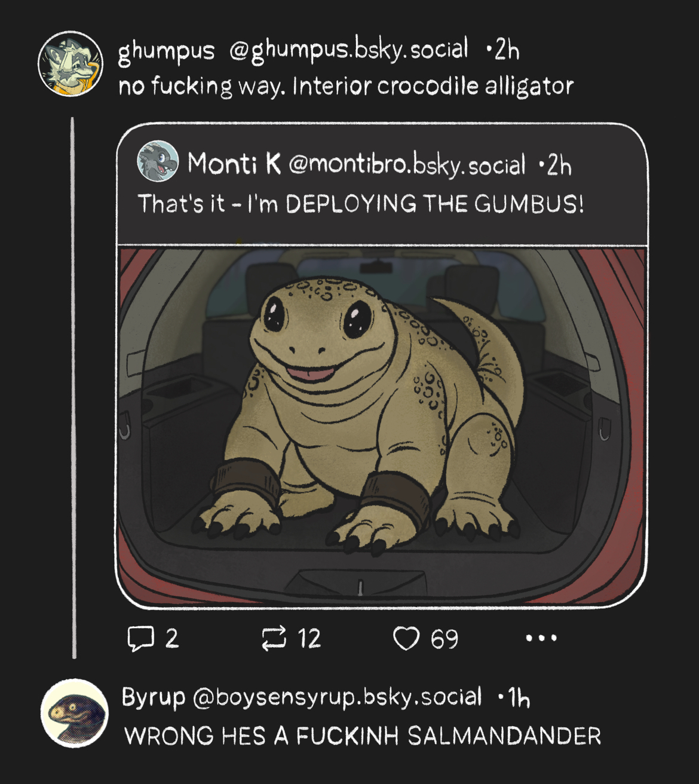Click the 1h timestamp on Byrup's reply

click(x=519, y=697)
